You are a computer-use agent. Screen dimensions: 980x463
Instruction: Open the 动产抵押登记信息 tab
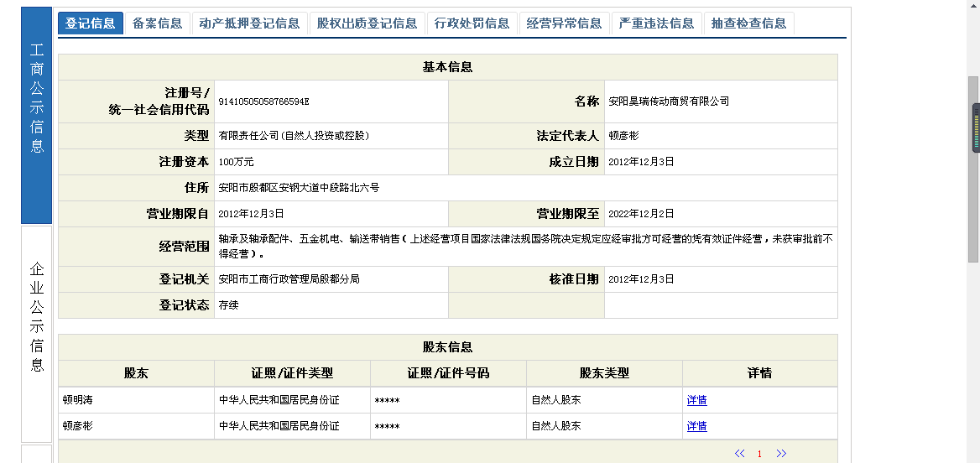click(x=250, y=23)
